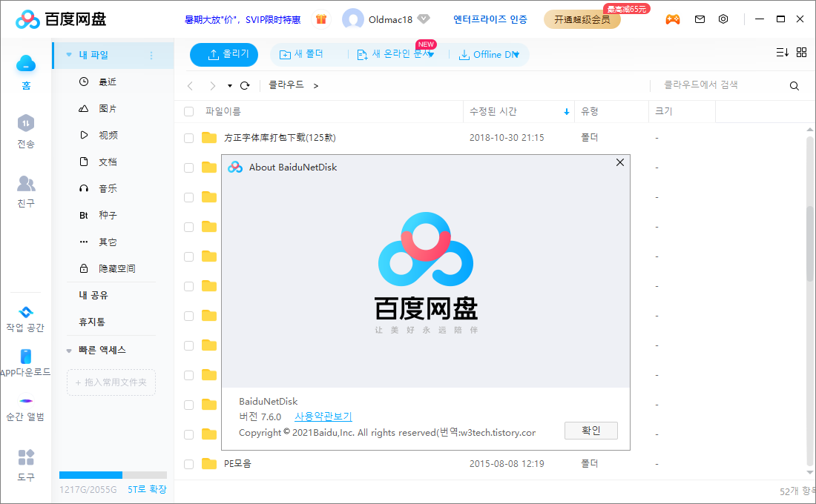
Task: Check the box of the fifth folder row
Action: coord(189,256)
